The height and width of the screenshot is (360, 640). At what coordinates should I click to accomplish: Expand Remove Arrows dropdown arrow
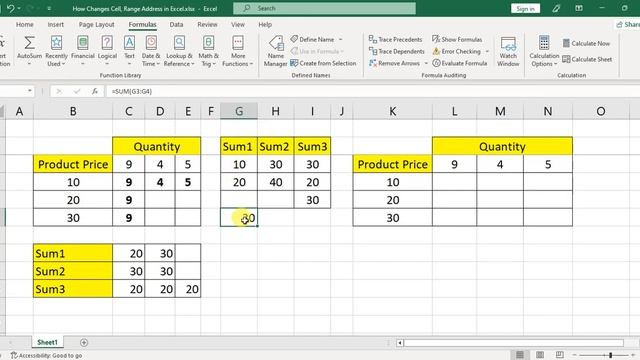426,63
